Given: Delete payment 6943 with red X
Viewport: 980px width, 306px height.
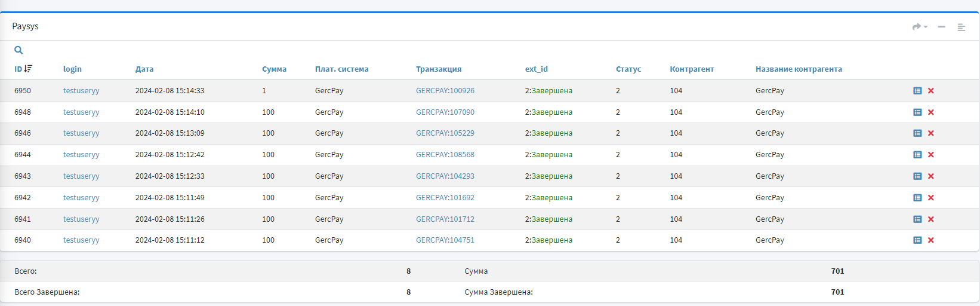Looking at the screenshot, I should coord(931,176).
